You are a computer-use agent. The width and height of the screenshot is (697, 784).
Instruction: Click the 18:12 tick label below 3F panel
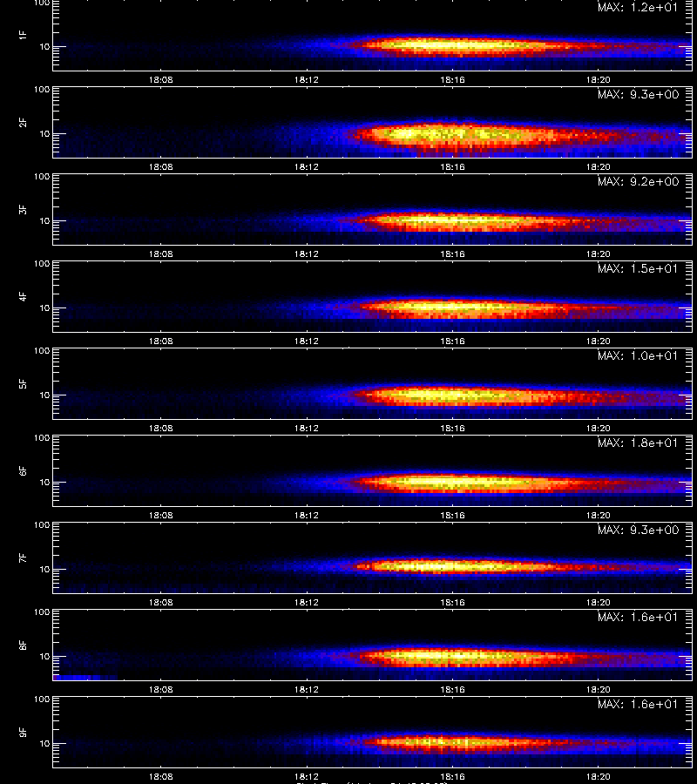[x=306, y=254]
